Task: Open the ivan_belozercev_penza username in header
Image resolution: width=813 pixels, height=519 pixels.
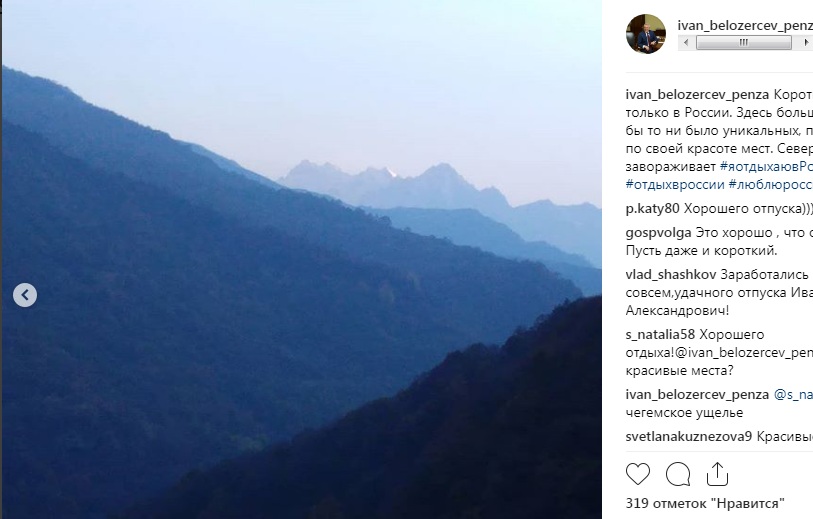Action: click(x=745, y=24)
